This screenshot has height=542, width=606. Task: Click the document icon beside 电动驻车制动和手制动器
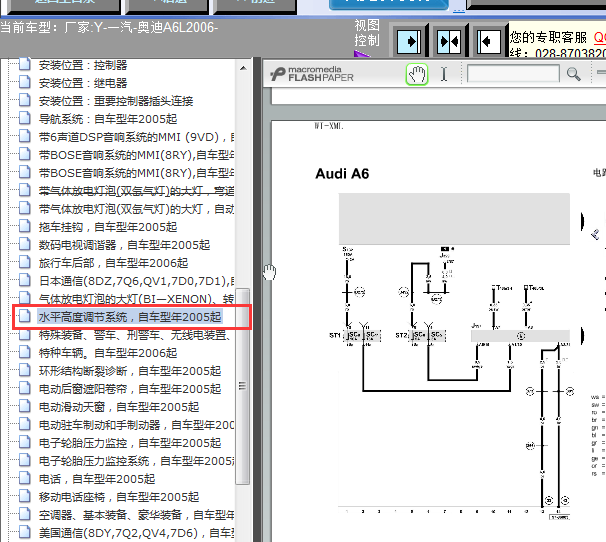pos(25,424)
